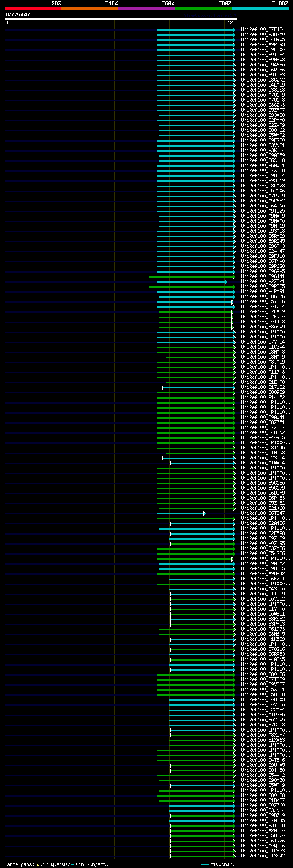Select label UniRef100_Q801E6

[x=263, y=675]
